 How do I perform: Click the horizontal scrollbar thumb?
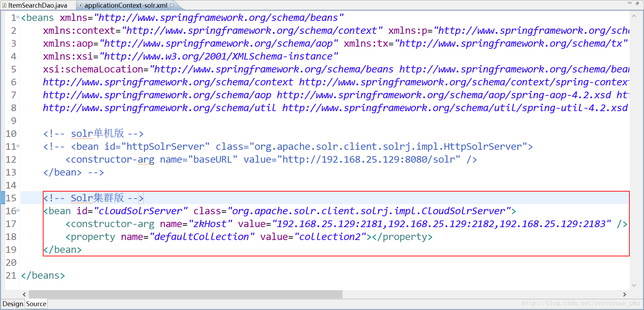[186, 294]
